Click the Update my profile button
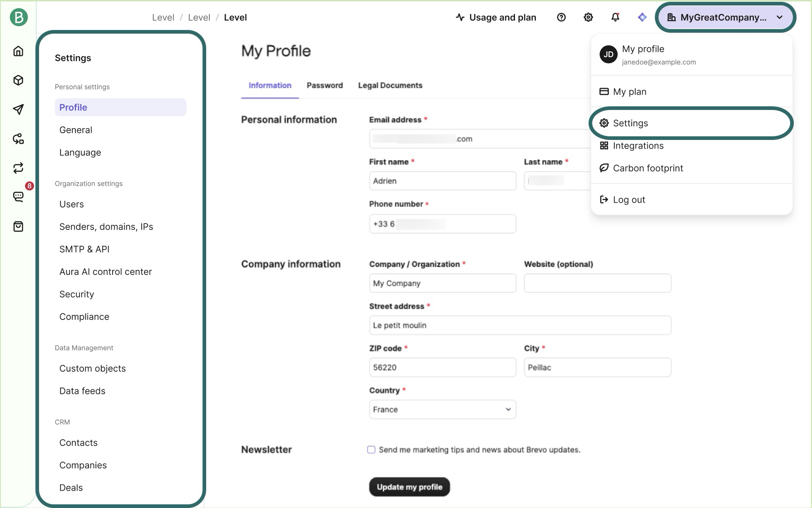 [x=409, y=487]
